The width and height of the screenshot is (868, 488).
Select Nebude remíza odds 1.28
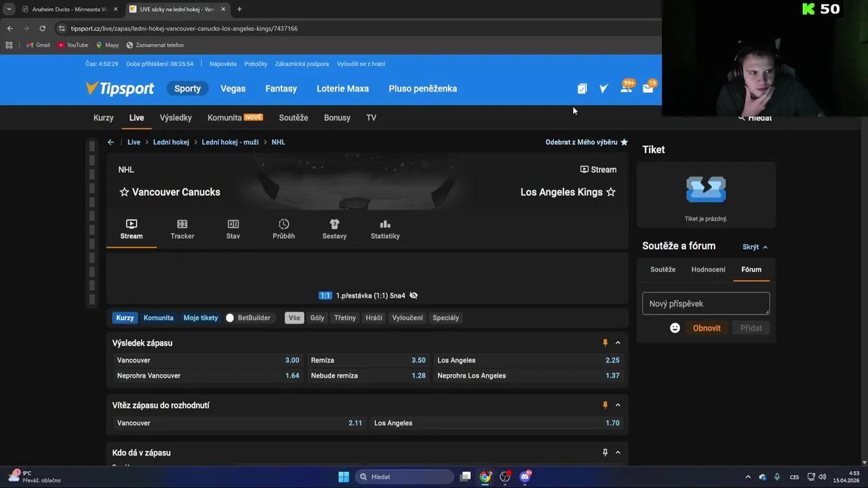368,375
